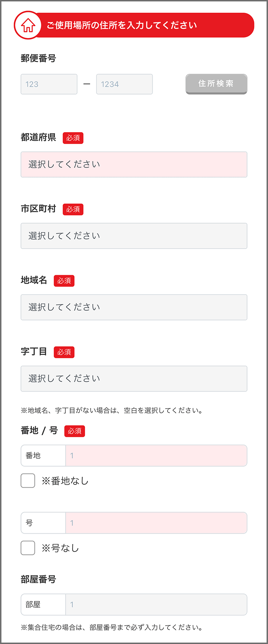Click the 必須 badge beside 地域名

click(x=64, y=281)
